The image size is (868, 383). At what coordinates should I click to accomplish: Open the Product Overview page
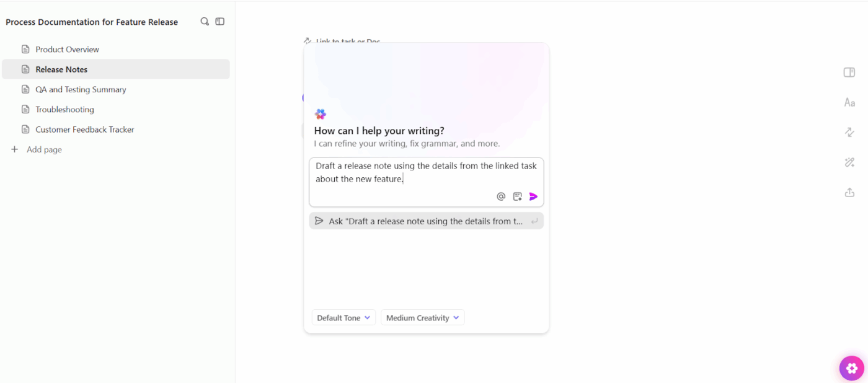pyautogui.click(x=67, y=50)
